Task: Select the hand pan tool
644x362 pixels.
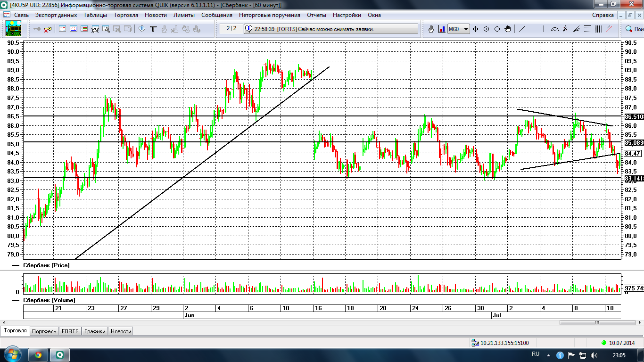Action: point(508,29)
